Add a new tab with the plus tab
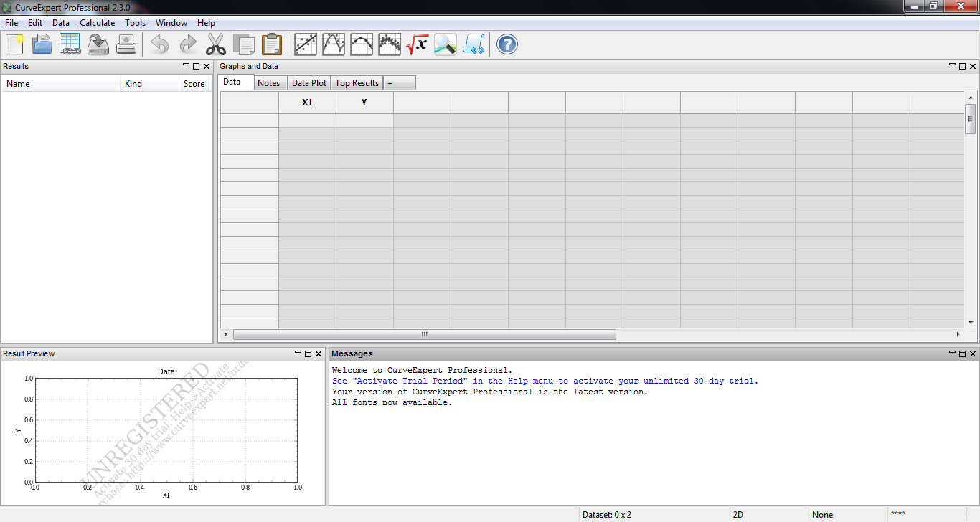 (399, 83)
